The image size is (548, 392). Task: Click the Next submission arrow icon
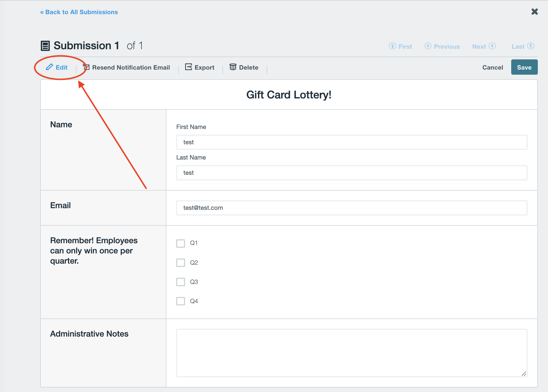492,46
